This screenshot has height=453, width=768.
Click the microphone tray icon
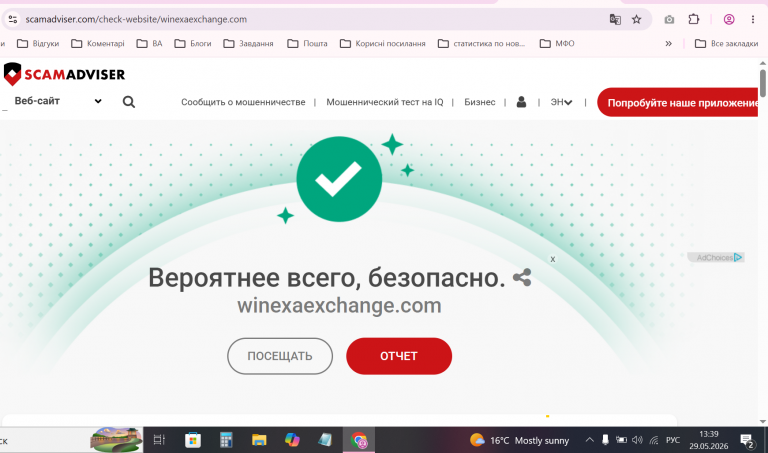605,440
